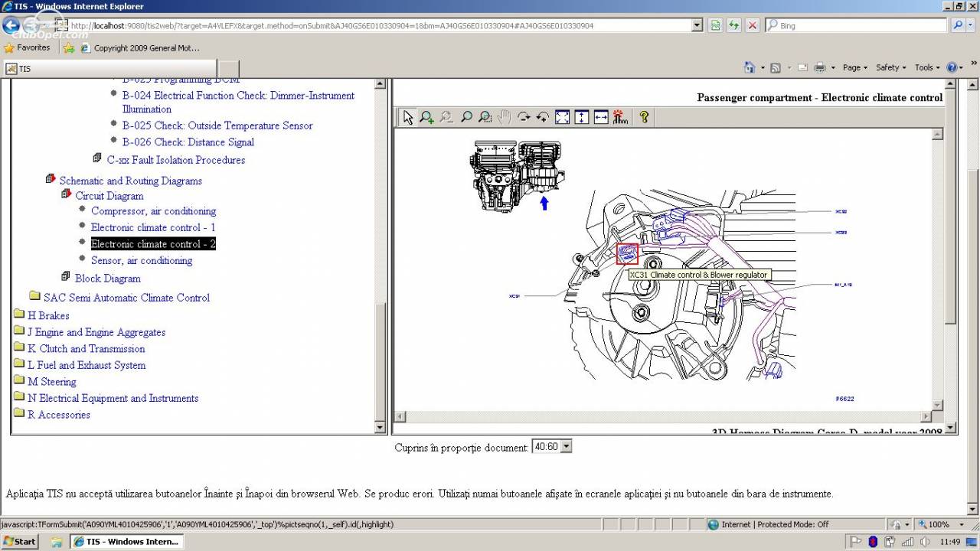Open B-026 Check: Distance Signal link
This screenshot has height=551, width=980.
coord(188,142)
